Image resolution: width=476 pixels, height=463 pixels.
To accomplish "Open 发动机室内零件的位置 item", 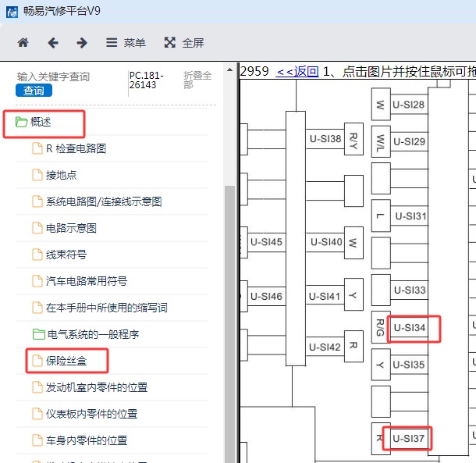I will point(97,387).
